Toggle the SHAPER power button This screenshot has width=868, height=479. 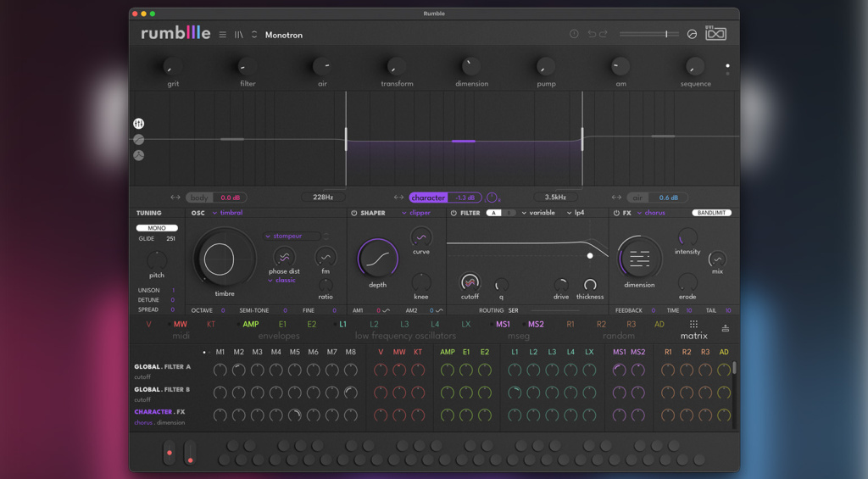[353, 213]
